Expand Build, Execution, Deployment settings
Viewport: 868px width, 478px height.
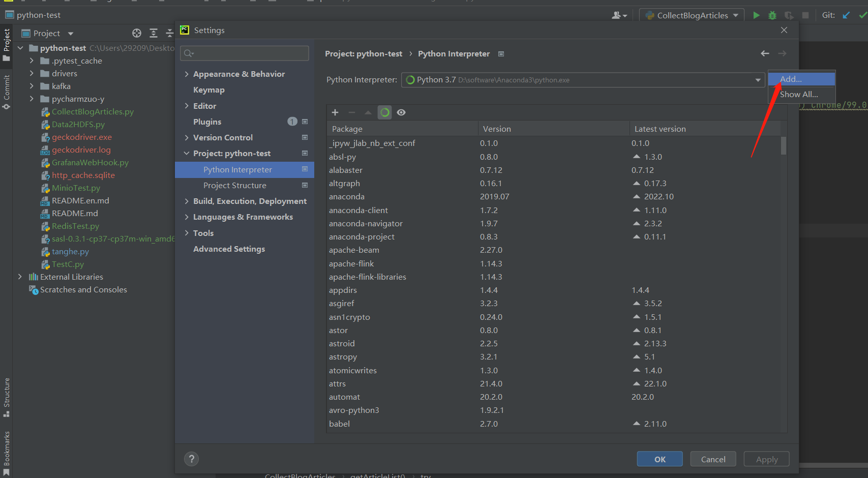(187, 201)
